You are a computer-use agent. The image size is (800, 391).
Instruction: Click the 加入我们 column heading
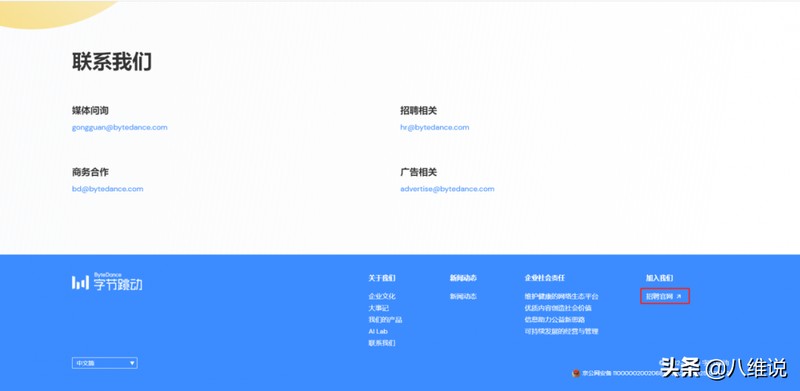tap(659, 278)
